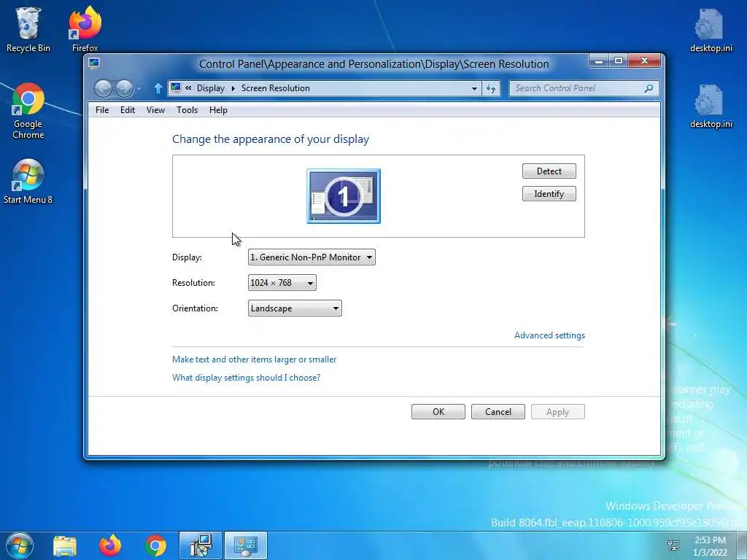Open the Display dropdown
This screenshot has height=560, width=747.
coord(311,257)
